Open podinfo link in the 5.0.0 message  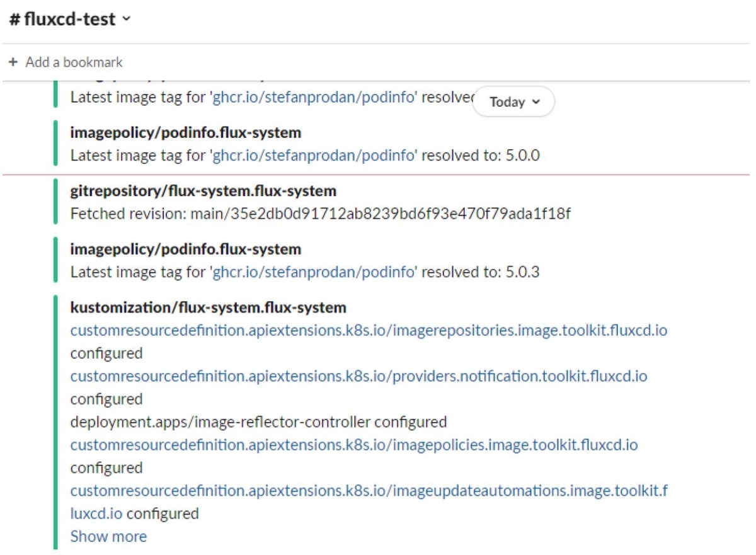point(314,155)
